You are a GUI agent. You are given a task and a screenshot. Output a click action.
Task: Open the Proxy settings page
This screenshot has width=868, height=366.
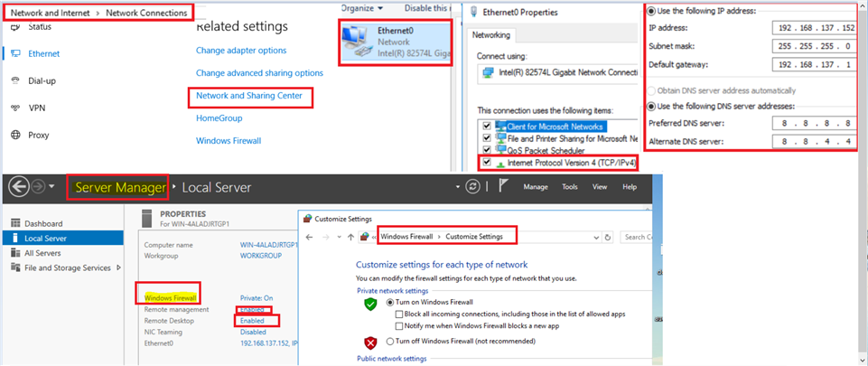[x=39, y=136]
